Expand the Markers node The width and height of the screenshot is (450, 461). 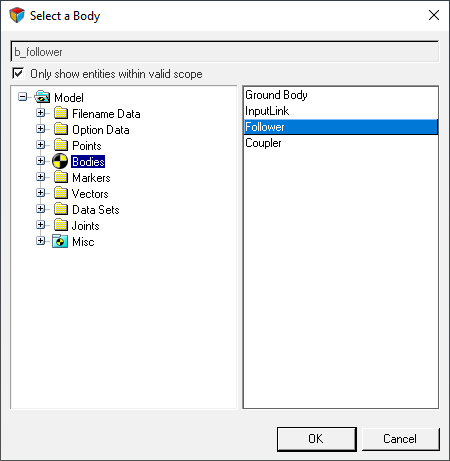(40, 177)
